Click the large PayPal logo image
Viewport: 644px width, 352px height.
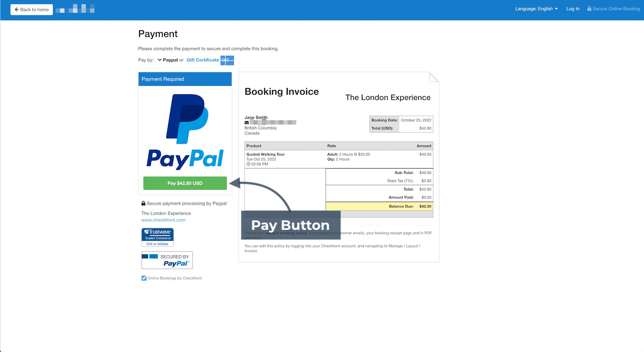[x=185, y=132]
